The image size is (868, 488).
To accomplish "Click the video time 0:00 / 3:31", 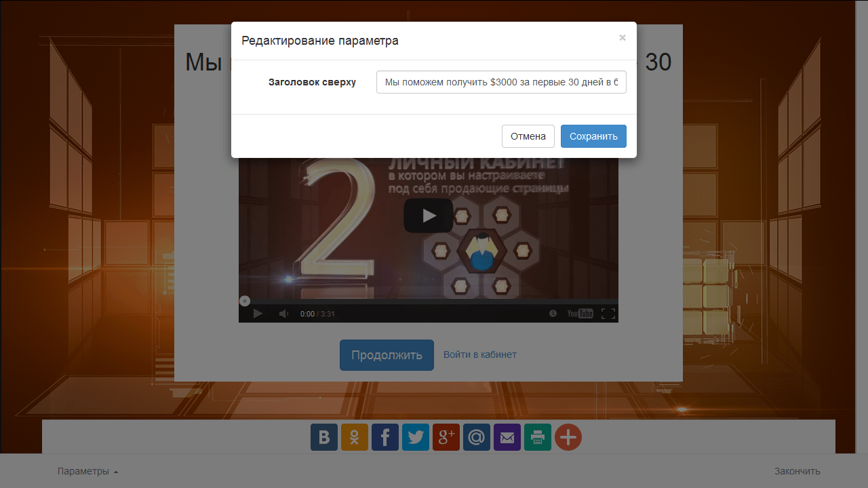I will [317, 314].
